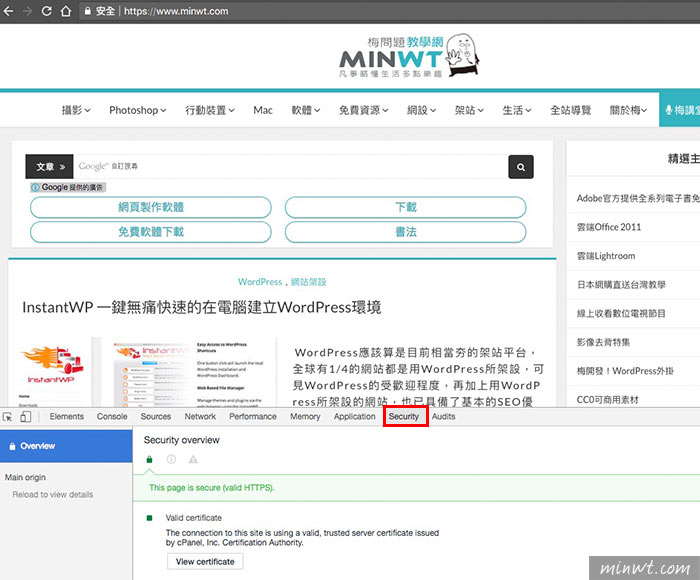The image size is (700, 580).
Task: Switch to the Memory tab
Action: pyautogui.click(x=305, y=417)
